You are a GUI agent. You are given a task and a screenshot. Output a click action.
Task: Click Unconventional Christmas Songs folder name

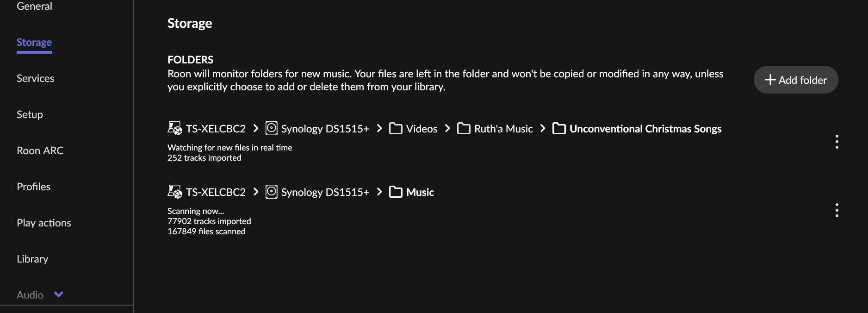coord(645,129)
